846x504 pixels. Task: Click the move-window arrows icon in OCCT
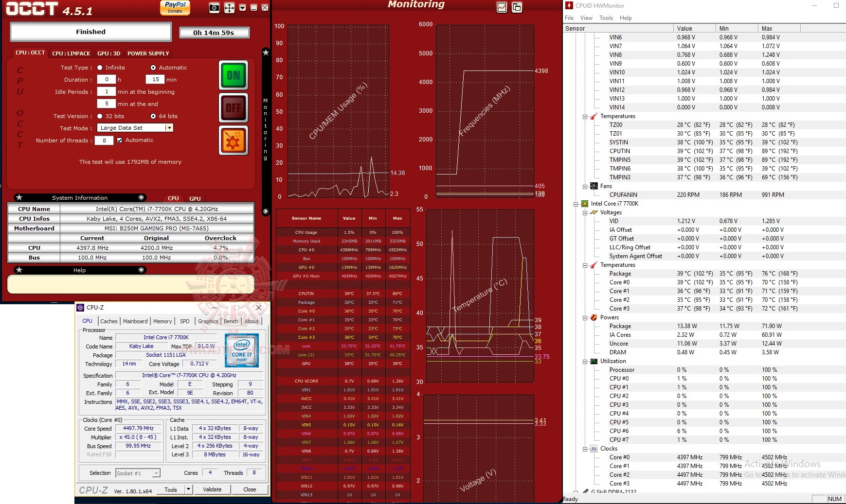point(229,8)
